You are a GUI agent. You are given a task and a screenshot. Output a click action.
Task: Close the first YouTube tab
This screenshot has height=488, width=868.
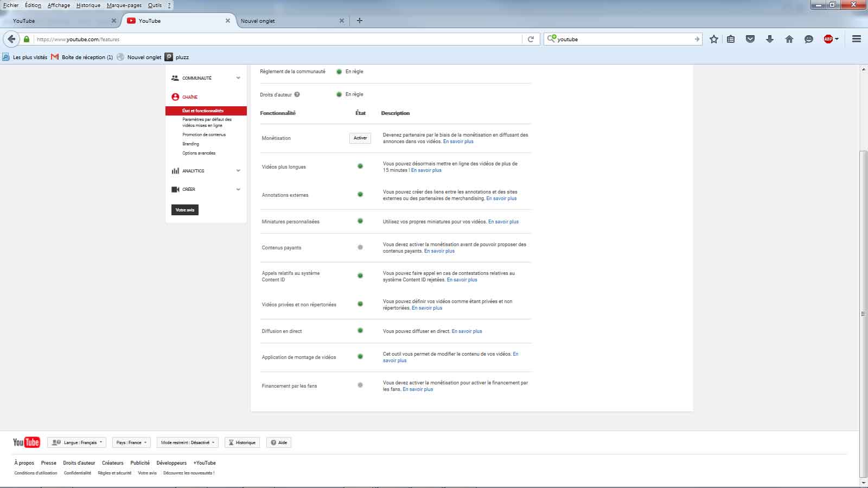coord(113,21)
